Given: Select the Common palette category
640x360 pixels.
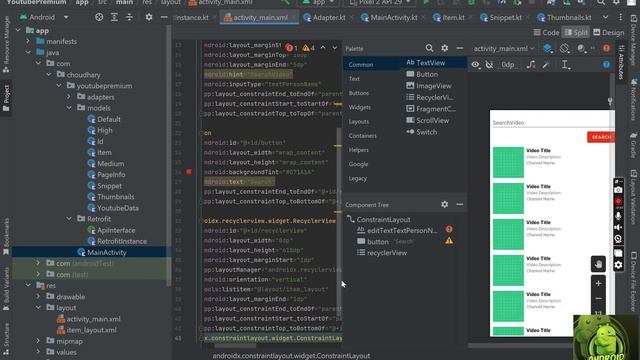Looking at the screenshot, I should point(371,64).
